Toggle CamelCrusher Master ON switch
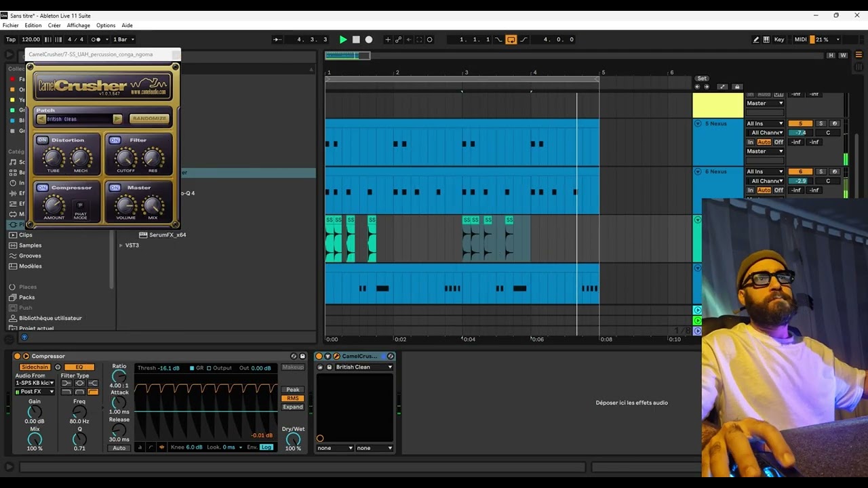This screenshot has width=868, height=488. click(x=115, y=188)
